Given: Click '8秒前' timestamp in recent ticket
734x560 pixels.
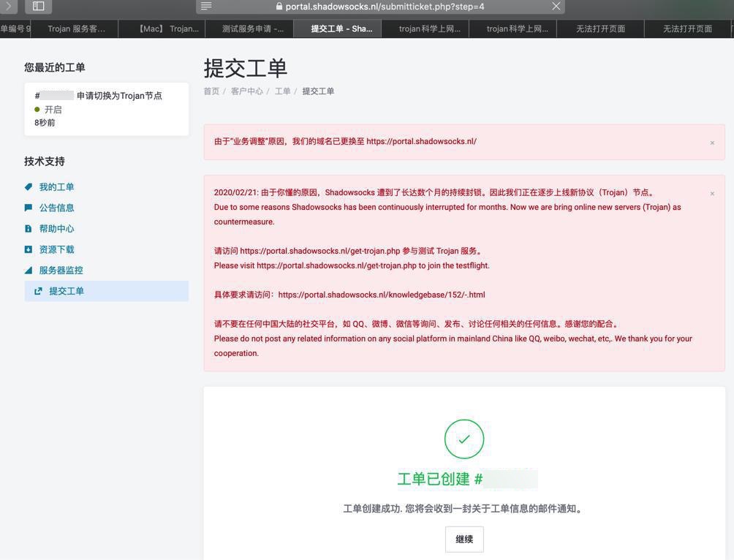Looking at the screenshot, I should coord(45,123).
